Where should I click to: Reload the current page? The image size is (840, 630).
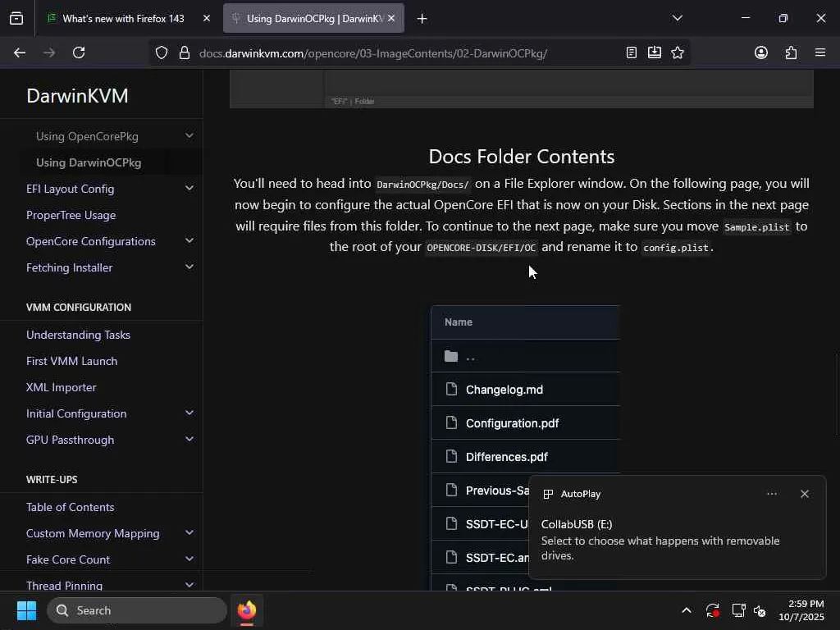[x=79, y=52]
